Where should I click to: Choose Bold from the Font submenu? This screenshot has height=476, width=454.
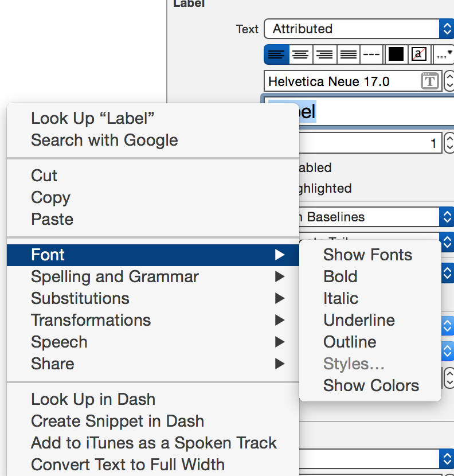pyautogui.click(x=340, y=276)
